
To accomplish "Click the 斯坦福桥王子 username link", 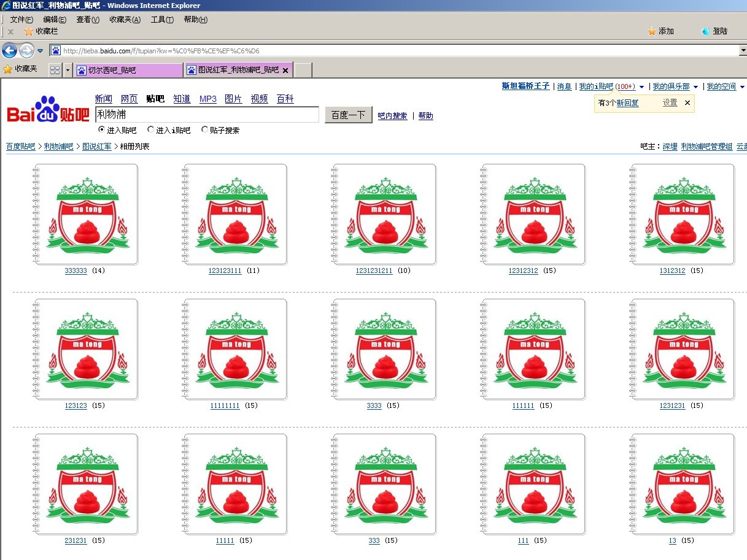I will tap(526, 86).
